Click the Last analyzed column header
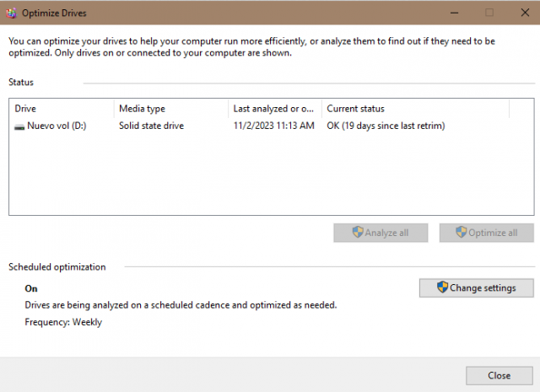The image size is (540, 392). 274,109
